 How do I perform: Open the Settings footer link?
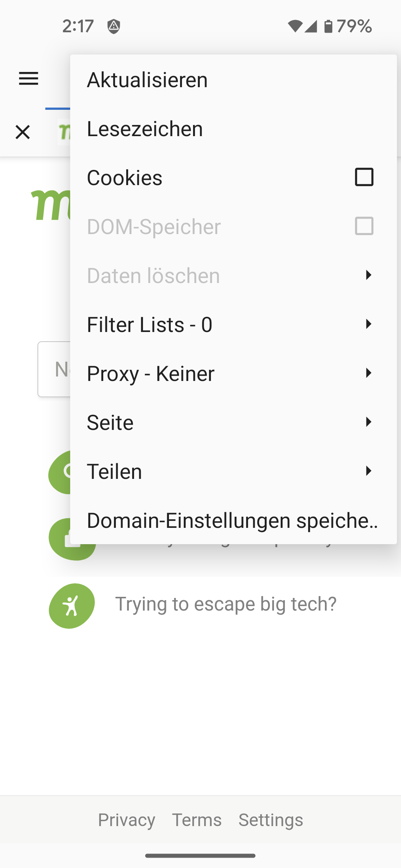[x=271, y=820]
